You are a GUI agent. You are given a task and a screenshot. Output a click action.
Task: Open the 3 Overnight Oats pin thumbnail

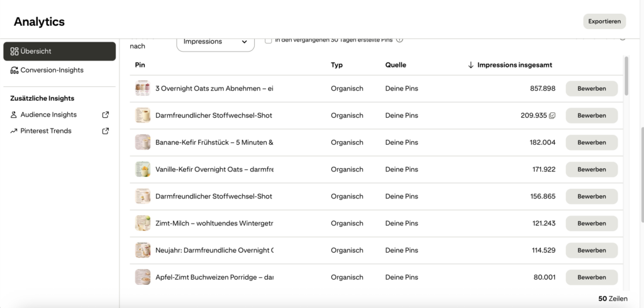point(143,88)
